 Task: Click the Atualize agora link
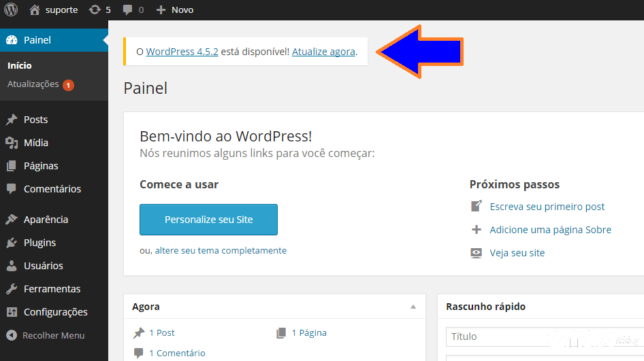[323, 52]
